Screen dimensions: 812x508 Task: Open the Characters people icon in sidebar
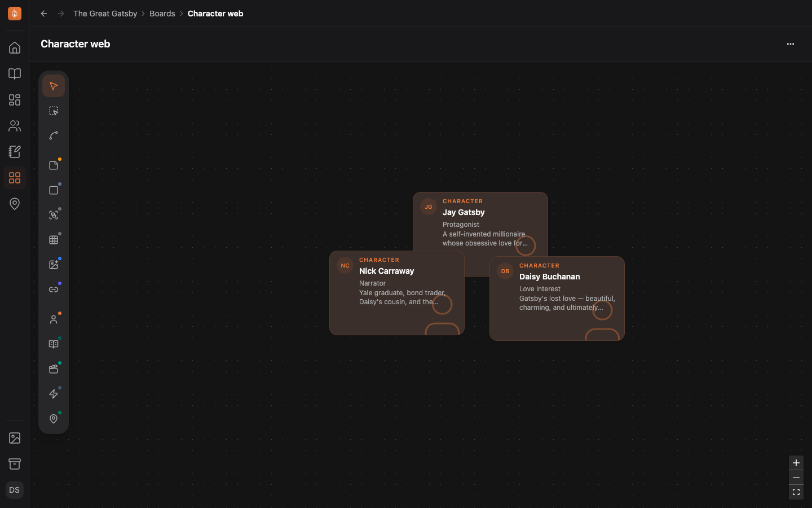[x=15, y=126]
